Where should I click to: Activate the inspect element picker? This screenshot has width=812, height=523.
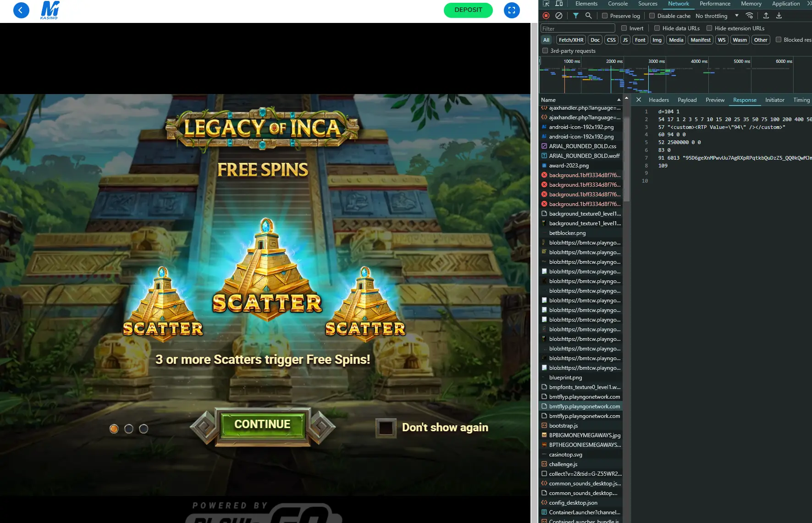point(546,4)
